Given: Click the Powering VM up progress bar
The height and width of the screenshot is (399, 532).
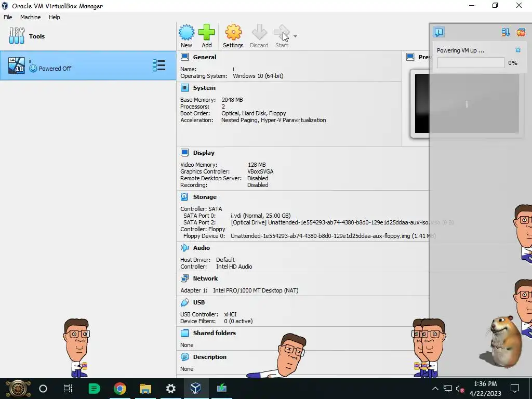Looking at the screenshot, I should [x=471, y=63].
